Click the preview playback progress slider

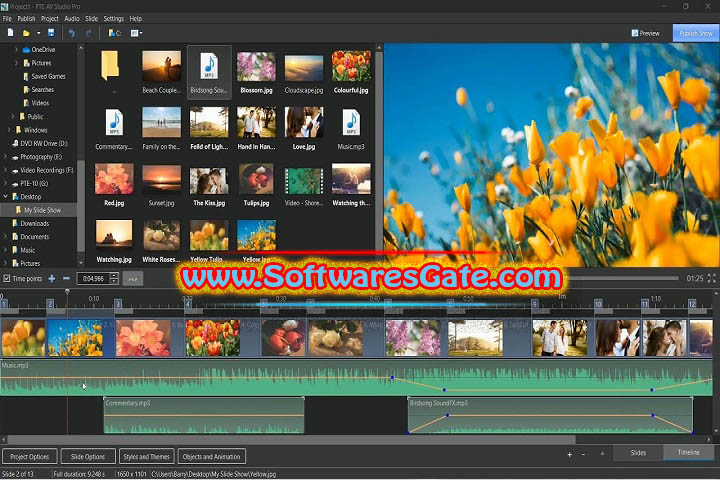pyautogui.click(x=622, y=278)
